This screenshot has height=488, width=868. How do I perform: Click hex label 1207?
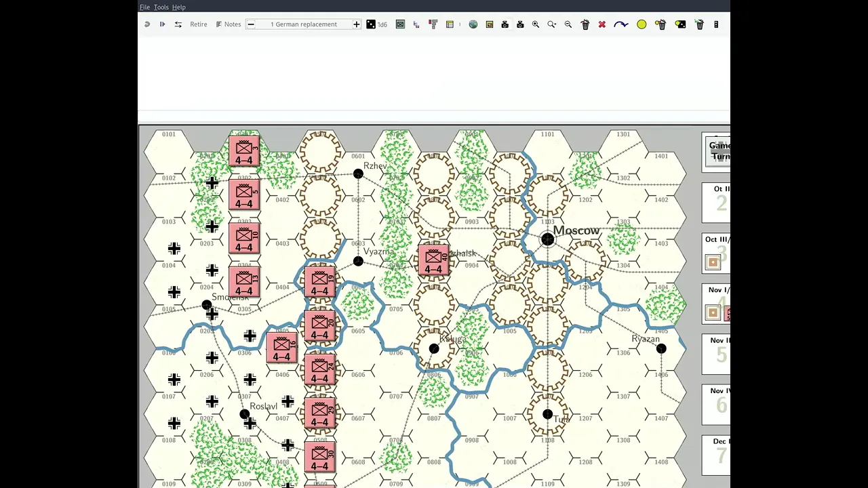coord(585,418)
